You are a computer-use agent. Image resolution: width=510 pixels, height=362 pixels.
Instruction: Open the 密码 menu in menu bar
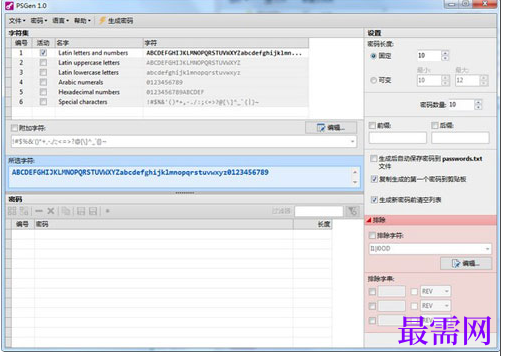click(39, 21)
